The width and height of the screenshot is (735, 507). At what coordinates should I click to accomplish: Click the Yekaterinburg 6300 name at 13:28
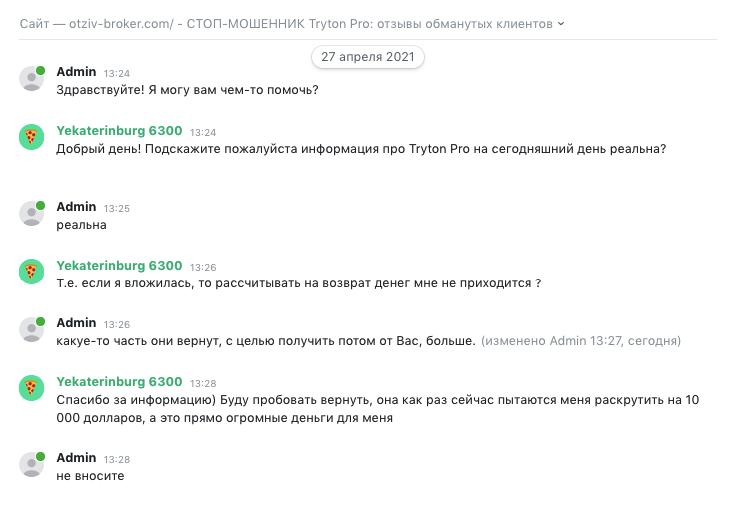119,382
